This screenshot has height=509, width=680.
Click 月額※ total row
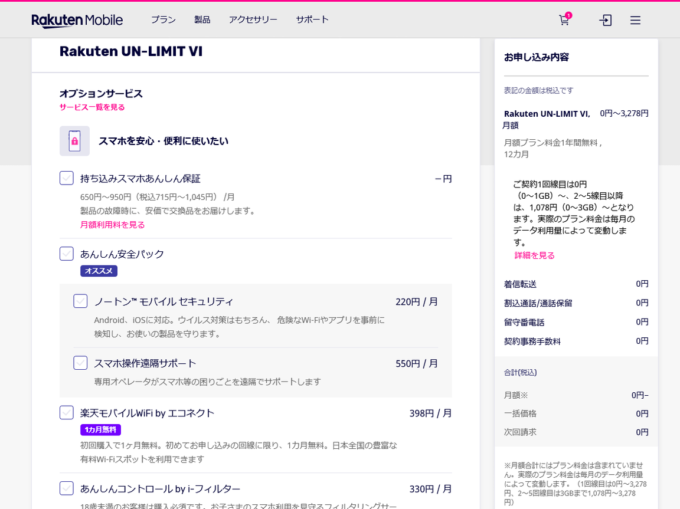(x=576, y=395)
